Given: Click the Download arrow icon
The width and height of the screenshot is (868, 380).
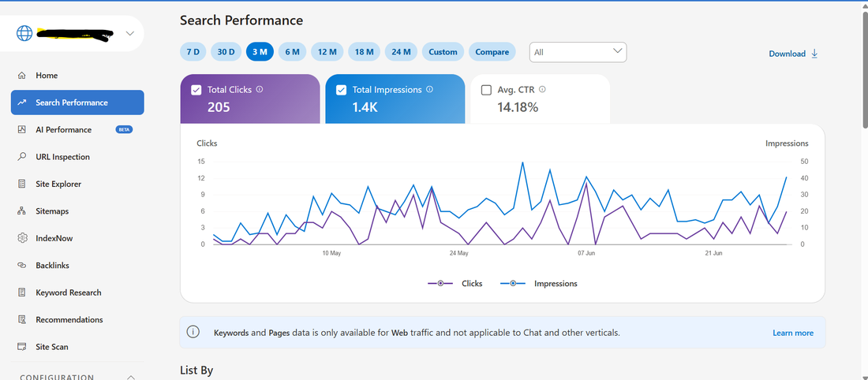Looking at the screenshot, I should click(x=814, y=53).
